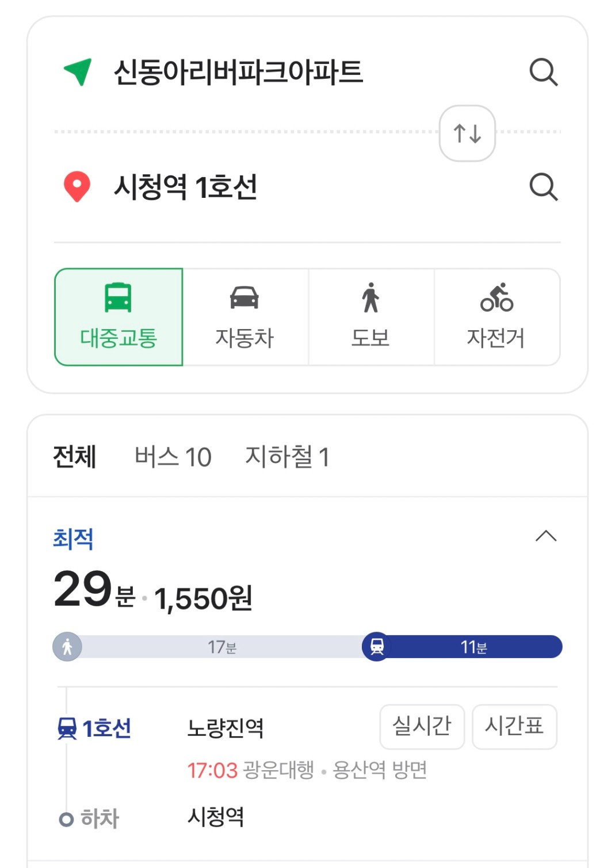The height and width of the screenshot is (868, 615).
Task: Collapse the 최적 route details chevron
Action: (546, 537)
